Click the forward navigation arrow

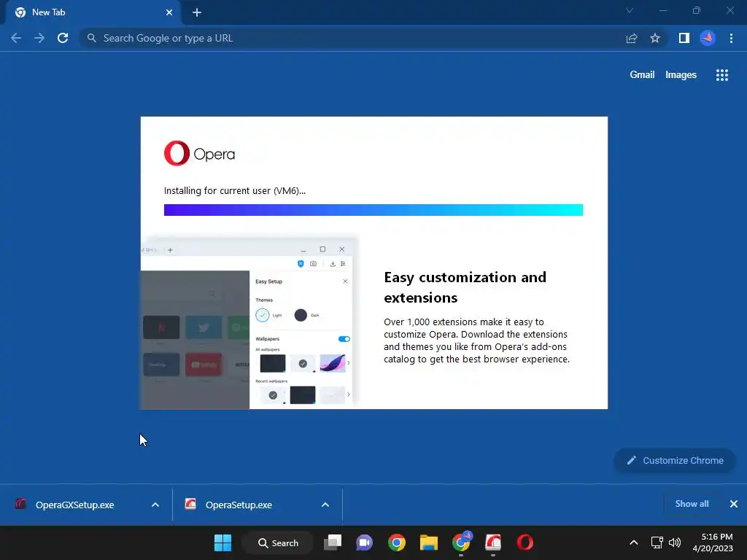click(39, 38)
